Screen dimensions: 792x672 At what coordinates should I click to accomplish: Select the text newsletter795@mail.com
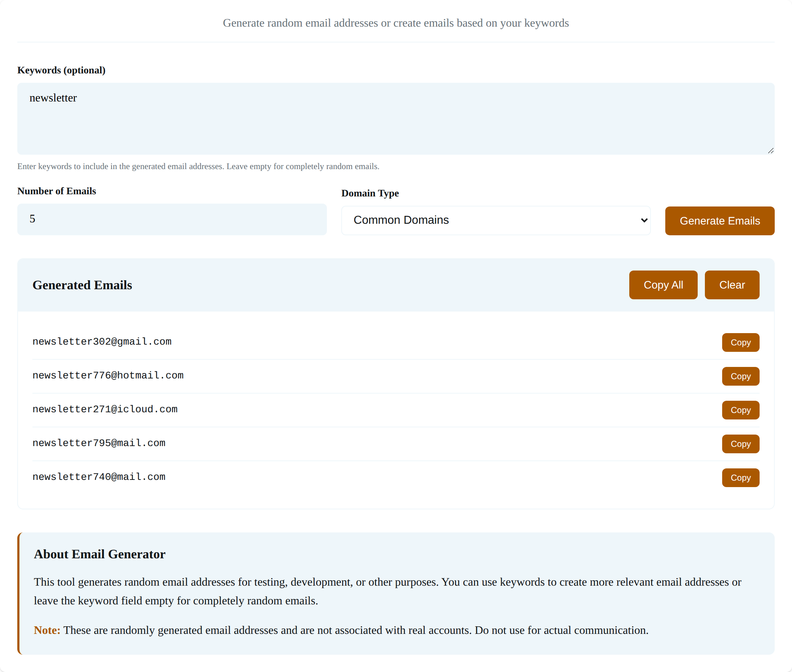(x=99, y=443)
